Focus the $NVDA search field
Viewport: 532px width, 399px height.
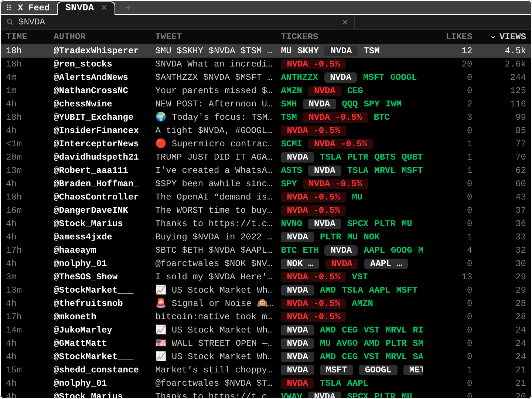[177, 22]
